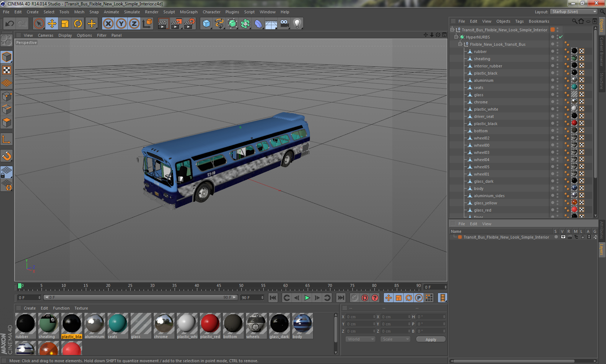Toggle the snap magnet icon
The width and height of the screenshot is (606, 364).
[6, 156]
